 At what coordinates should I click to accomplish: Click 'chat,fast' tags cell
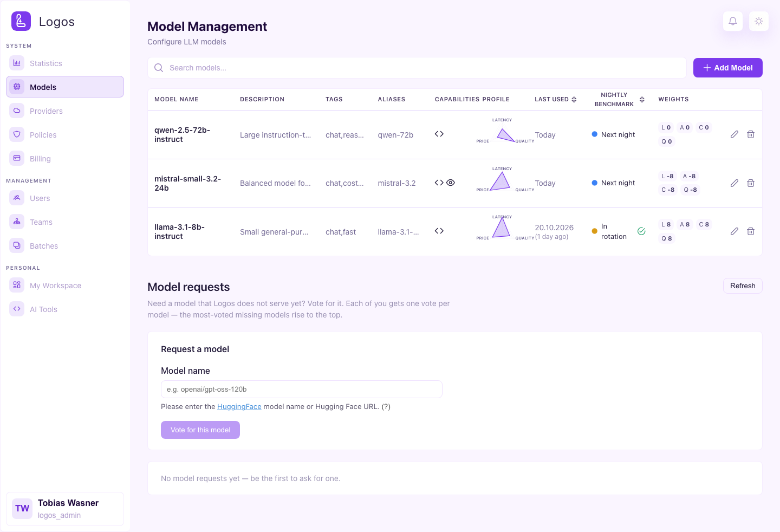(x=341, y=232)
